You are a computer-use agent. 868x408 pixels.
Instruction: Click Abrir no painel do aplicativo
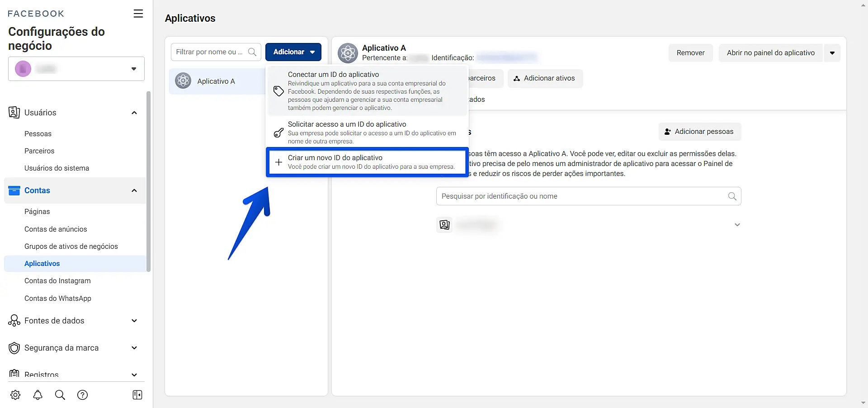pyautogui.click(x=771, y=53)
